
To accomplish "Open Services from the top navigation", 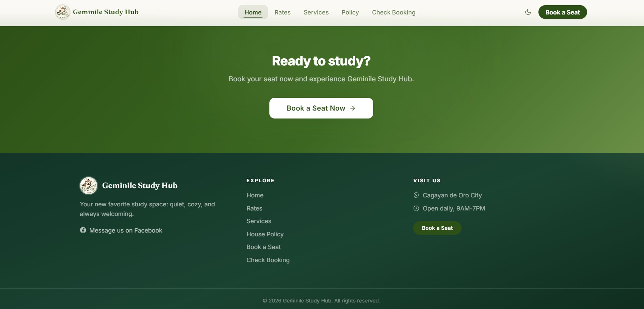I will (x=316, y=12).
